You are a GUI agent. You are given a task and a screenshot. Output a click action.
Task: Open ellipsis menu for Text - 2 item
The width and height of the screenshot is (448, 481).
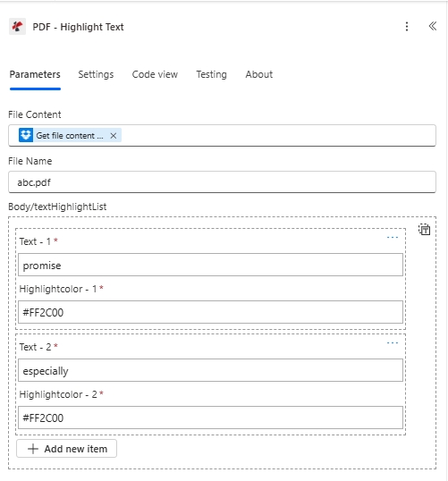point(393,343)
